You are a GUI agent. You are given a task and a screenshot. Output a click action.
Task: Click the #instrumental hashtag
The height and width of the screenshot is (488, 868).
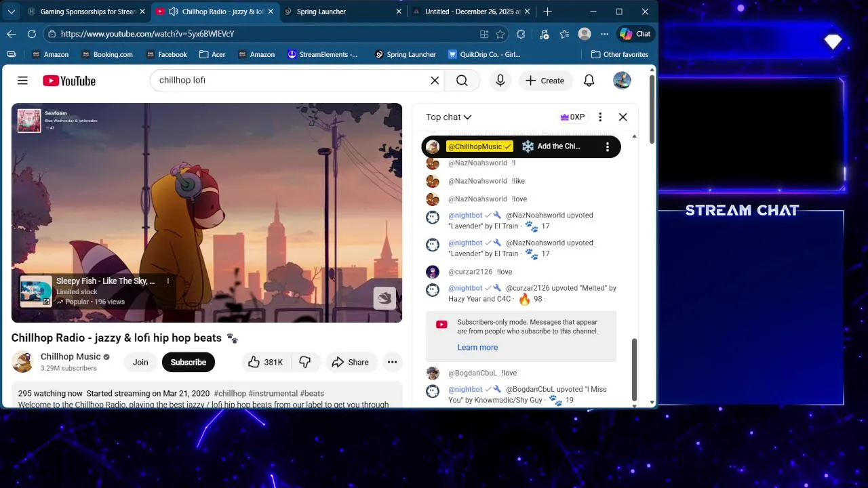273,393
